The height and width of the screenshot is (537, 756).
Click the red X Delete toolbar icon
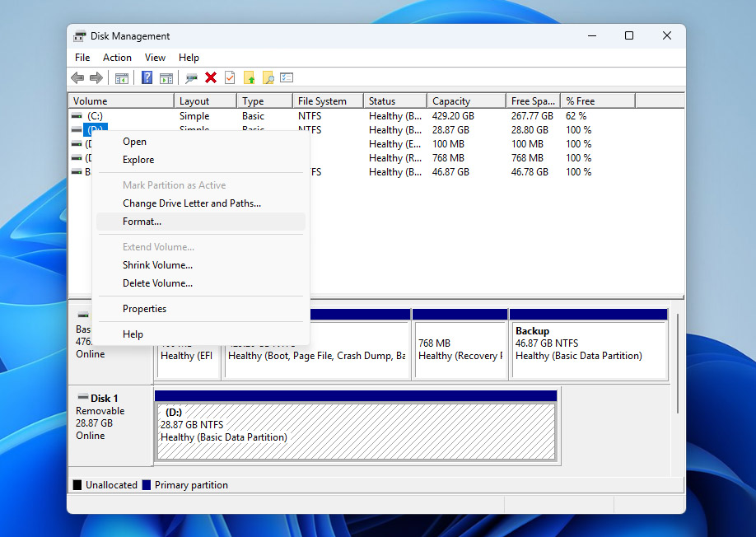pyautogui.click(x=211, y=77)
